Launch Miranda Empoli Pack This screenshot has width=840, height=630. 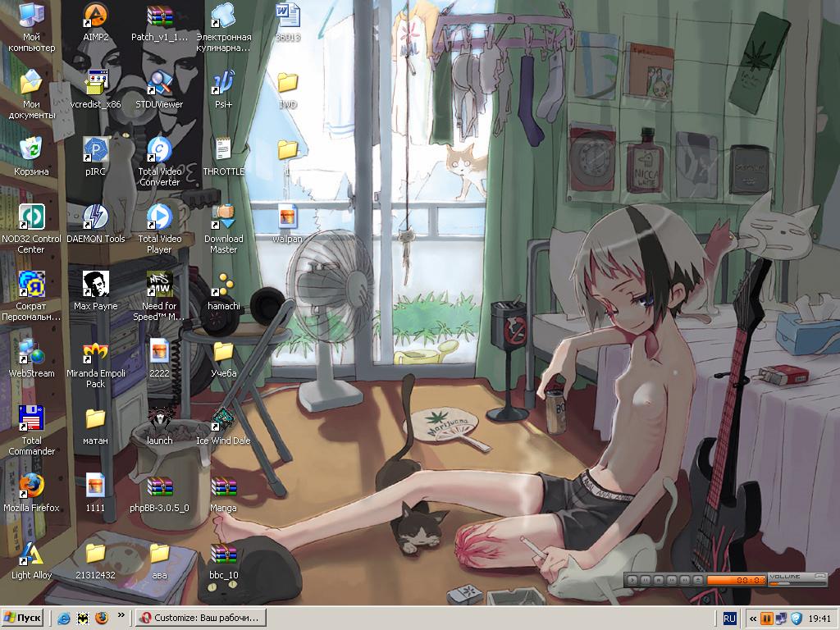pos(95,364)
